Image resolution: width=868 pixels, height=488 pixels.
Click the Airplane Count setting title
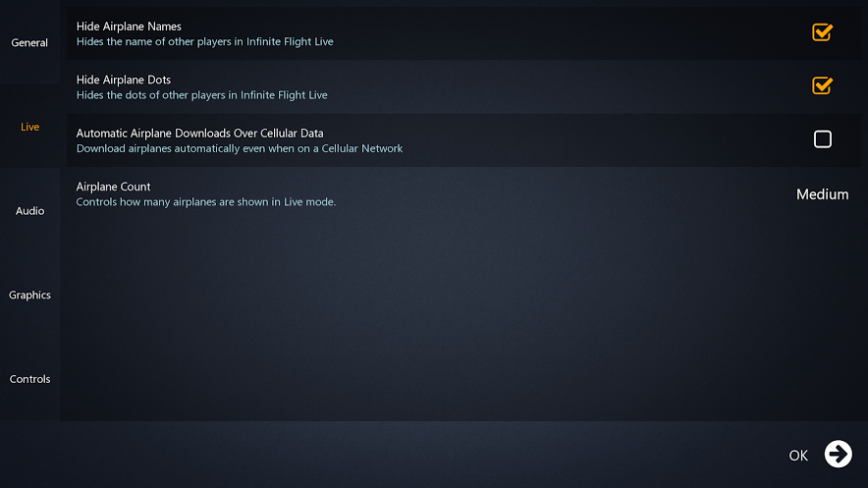113,187
